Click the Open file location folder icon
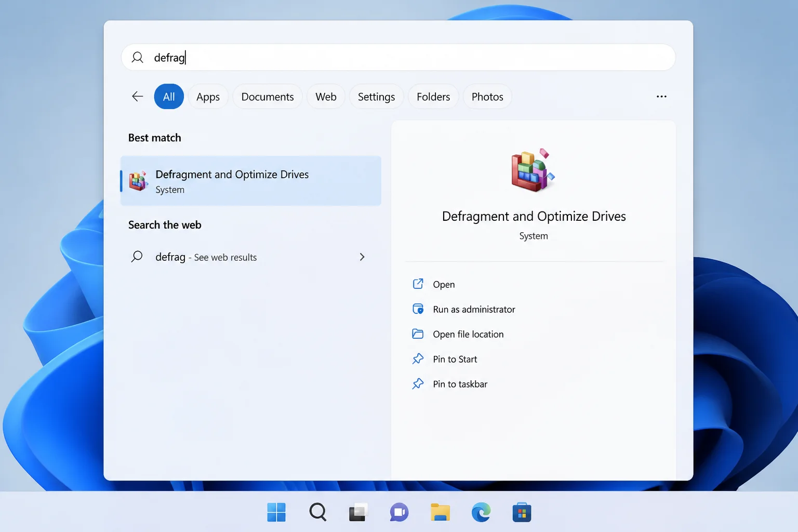 [418, 334]
